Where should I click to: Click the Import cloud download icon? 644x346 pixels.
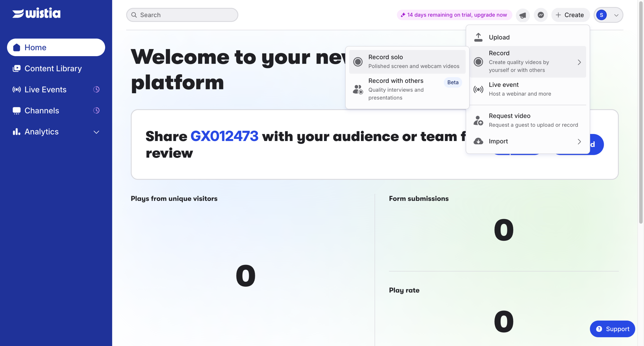point(478,141)
